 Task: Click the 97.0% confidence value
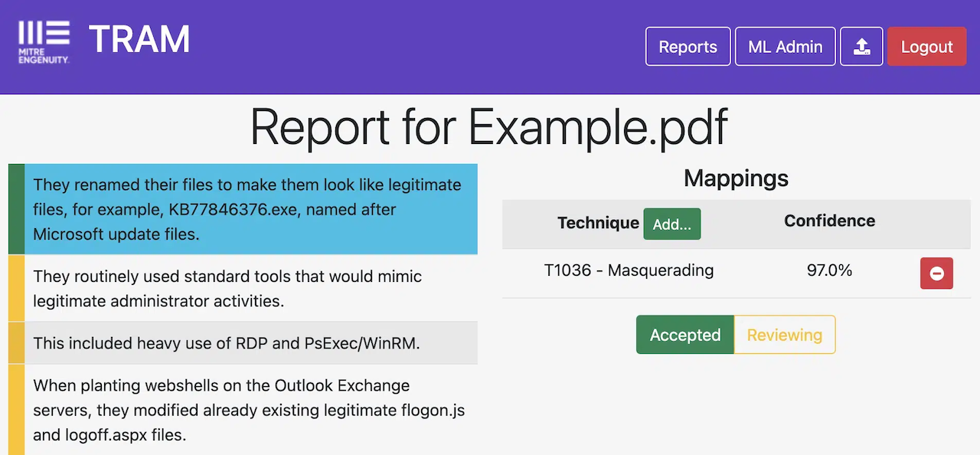[x=829, y=270]
